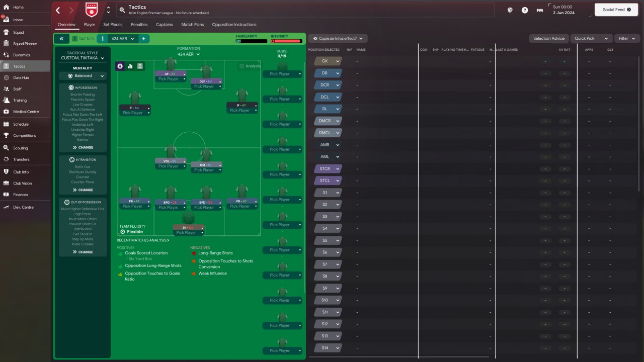Open the Inbox sidebar icon
The height and width of the screenshot is (362, 644).
(x=6, y=20)
